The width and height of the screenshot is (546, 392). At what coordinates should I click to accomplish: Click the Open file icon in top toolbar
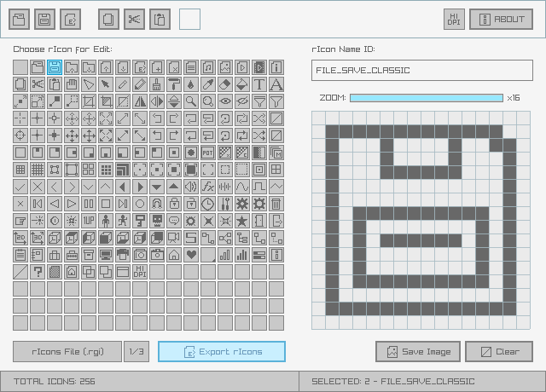(19, 19)
